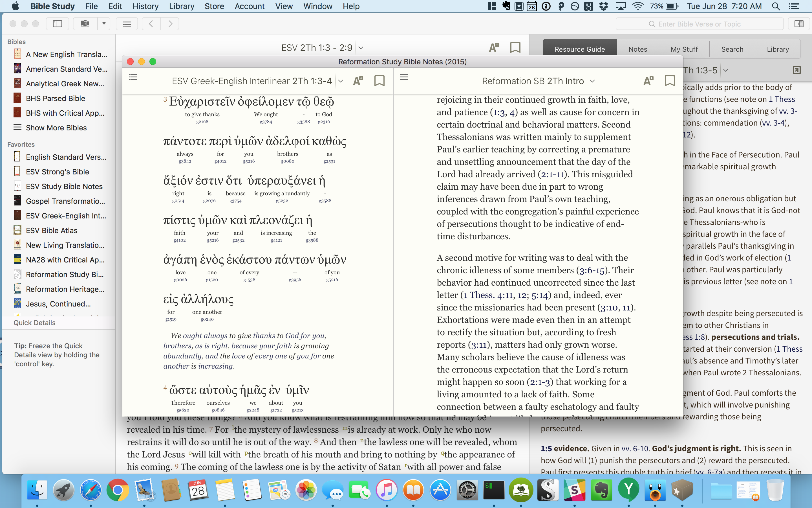The height and width of the screenshot is (508, 812).
Task: Open the Wi-Fi status menu
Action: pos(637,6)
